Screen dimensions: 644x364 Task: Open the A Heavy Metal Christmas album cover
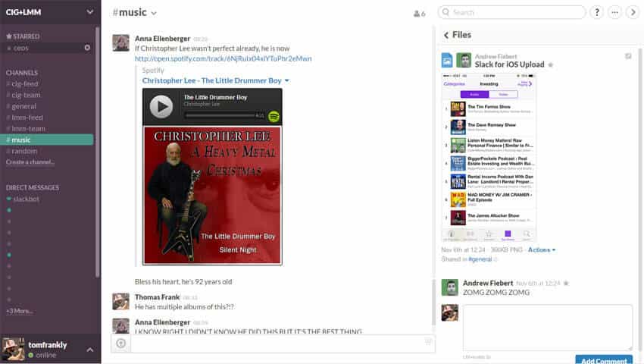pyautogui.click(x=212, y=196)
